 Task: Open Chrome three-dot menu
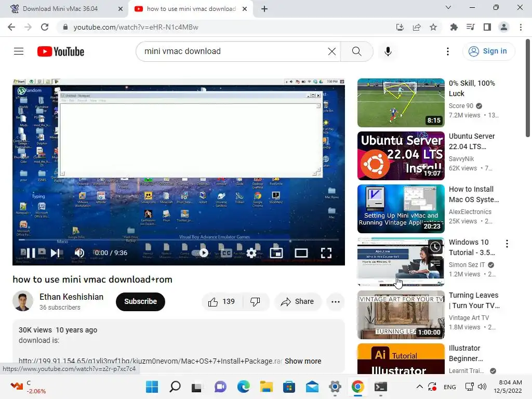[x=521, y=27]
